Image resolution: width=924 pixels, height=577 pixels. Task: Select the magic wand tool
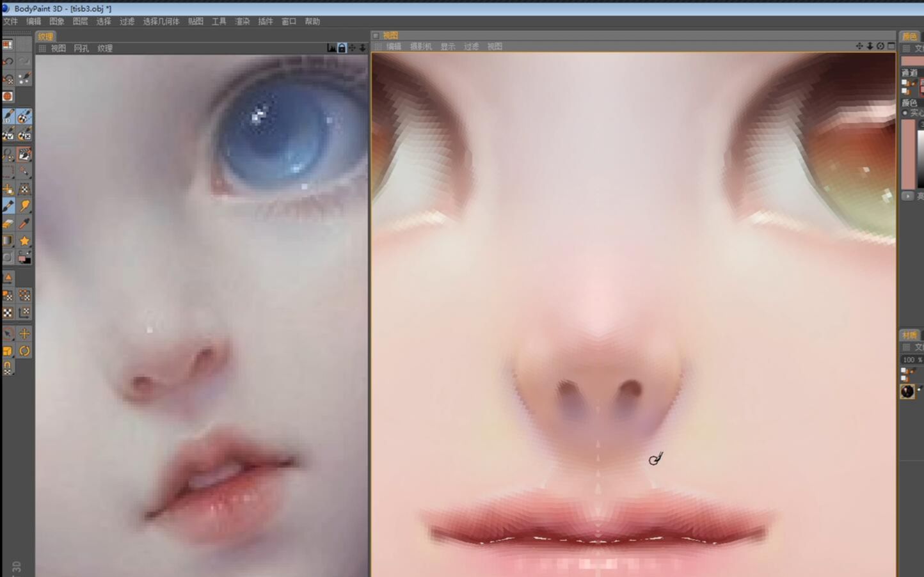(x=24, y=171)
